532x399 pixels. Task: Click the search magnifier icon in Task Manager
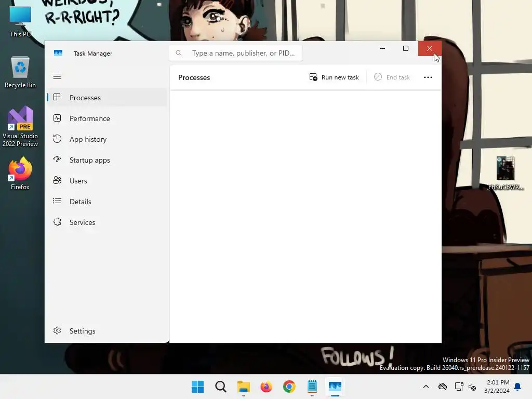179,53
